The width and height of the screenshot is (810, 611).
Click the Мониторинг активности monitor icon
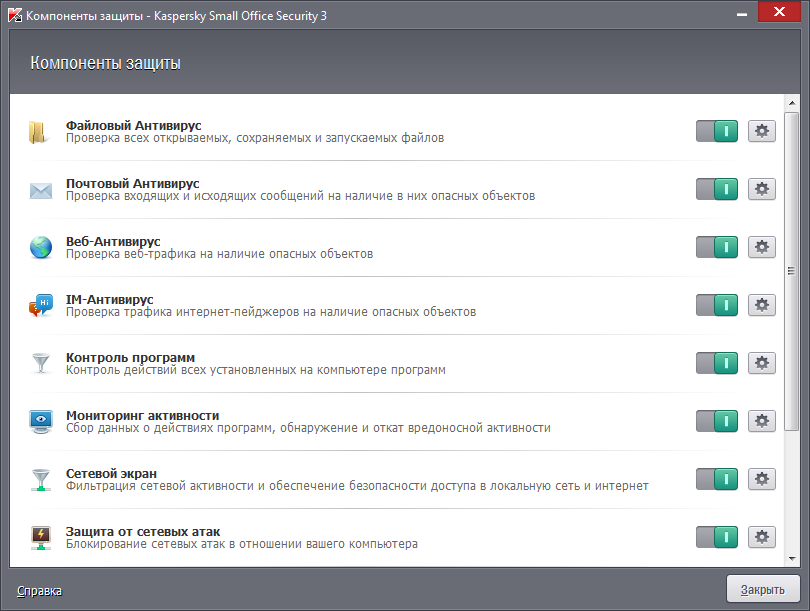point(41,421)
